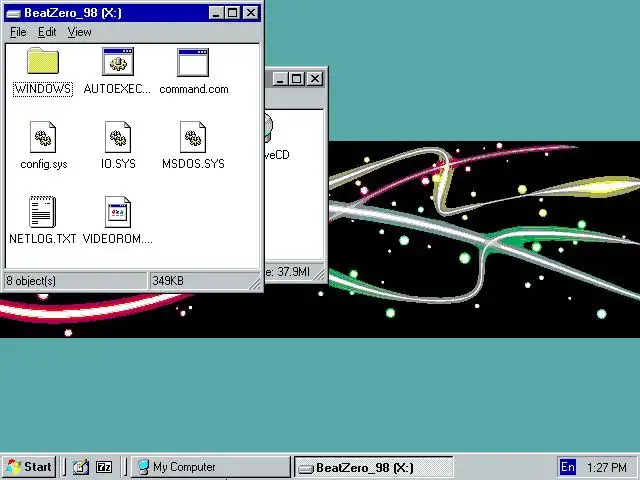Click the partially visible LiveCD drive label
The height and width of the screenshot is (480, 640).
pyautogui.click(x=278, y=155)
